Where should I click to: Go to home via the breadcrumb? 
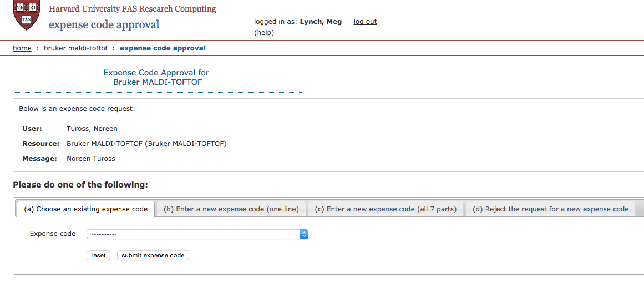tap(22, 48)
